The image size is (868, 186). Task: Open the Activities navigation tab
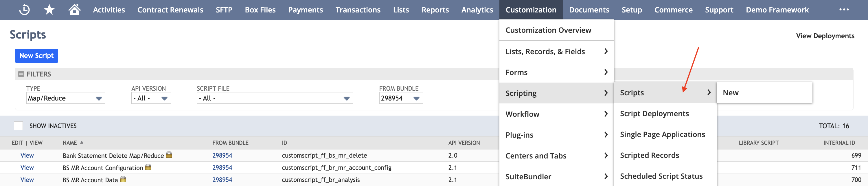tap(109, 10)
